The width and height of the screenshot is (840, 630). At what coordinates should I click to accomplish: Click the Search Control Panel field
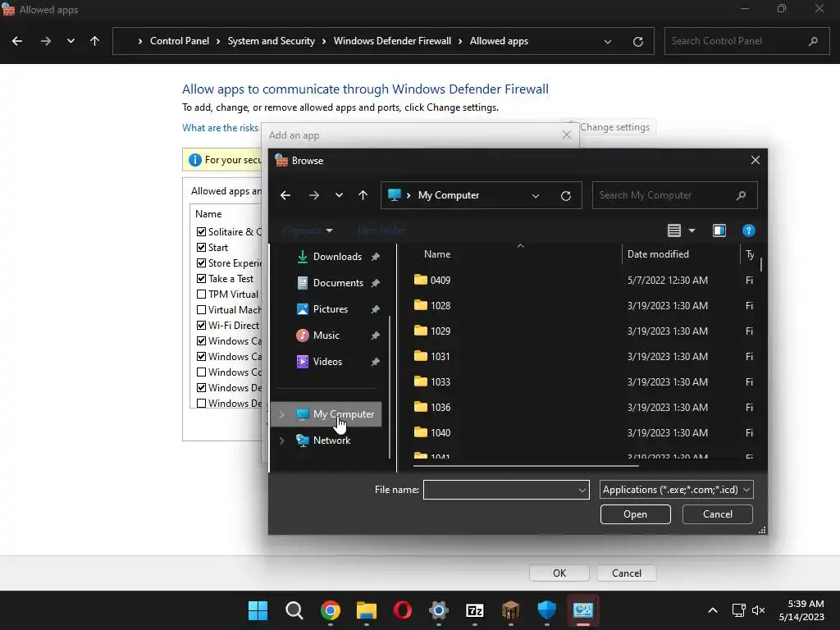(746, 41)
